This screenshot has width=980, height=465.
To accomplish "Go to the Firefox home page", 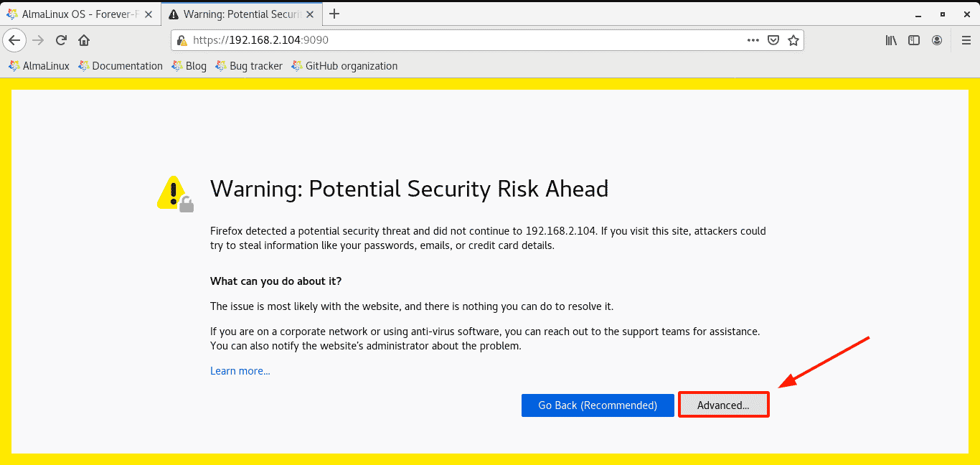I will pos(84,40).
